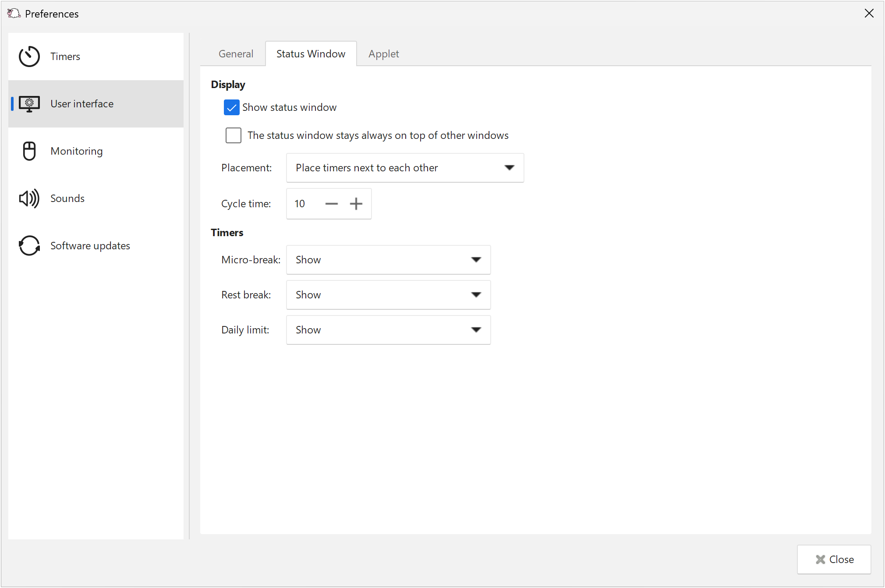Screen dimensions: 885x588
Task: Open the Timers clock icon
Action: click(x=29, y=57)
